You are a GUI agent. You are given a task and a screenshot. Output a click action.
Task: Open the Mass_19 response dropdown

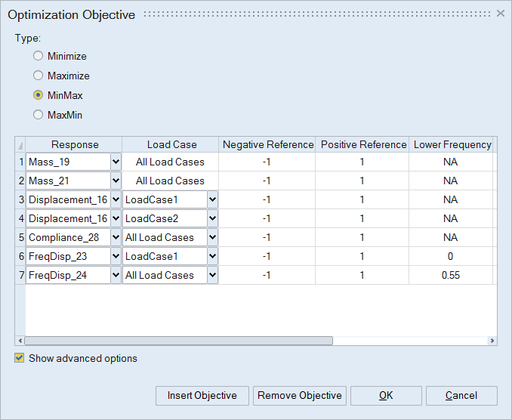[x=116, y=162]
